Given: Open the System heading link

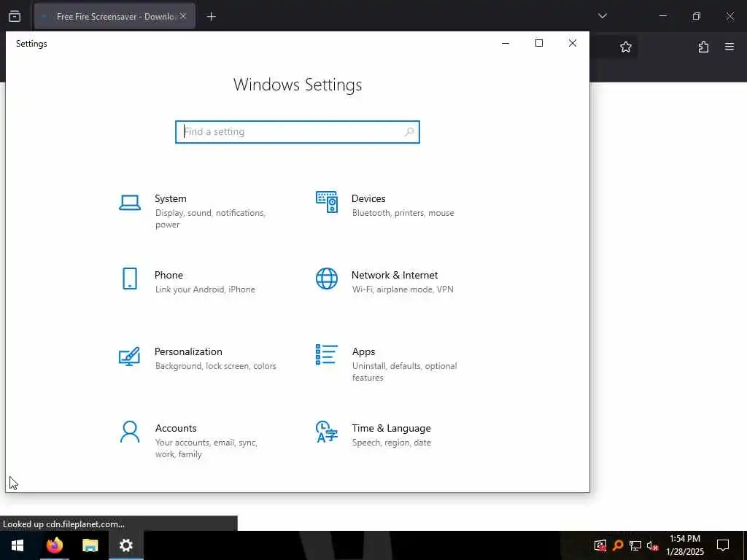Looking at the screenshot, I should click(x=171, y=198).
